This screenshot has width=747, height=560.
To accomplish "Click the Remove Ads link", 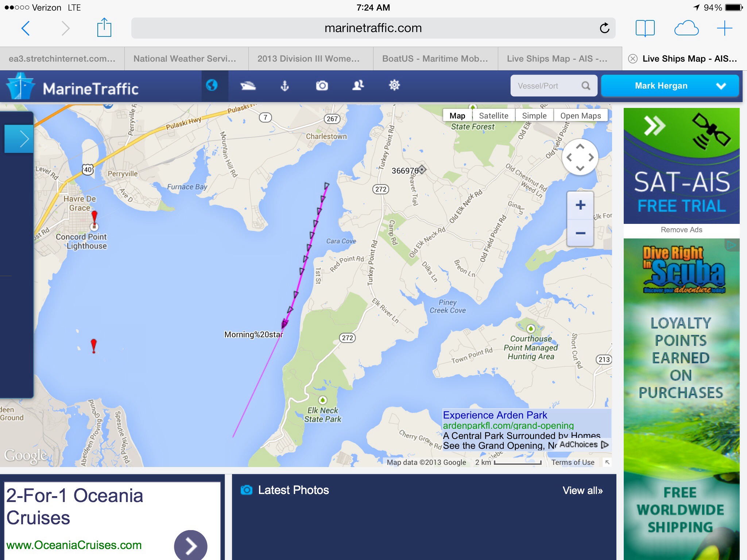I will click(681, 230).
